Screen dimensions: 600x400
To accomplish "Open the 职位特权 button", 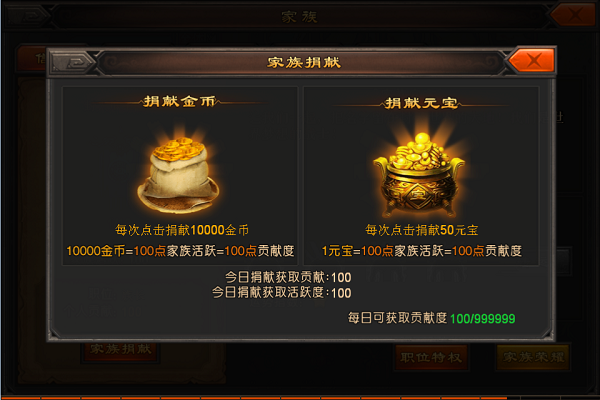I will tap(431, 358).
